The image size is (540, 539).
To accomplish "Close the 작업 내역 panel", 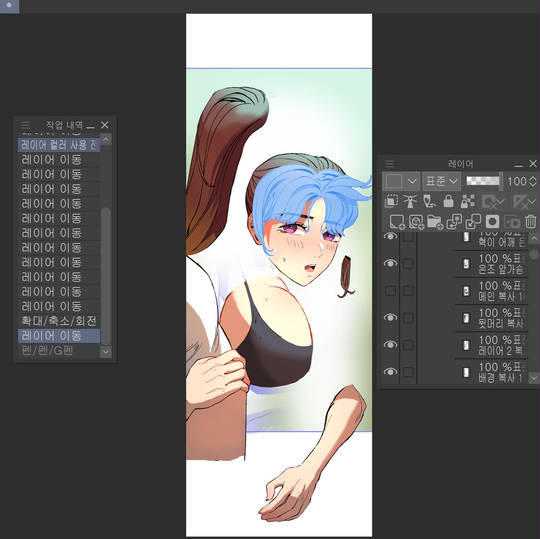I will point(105,125).
